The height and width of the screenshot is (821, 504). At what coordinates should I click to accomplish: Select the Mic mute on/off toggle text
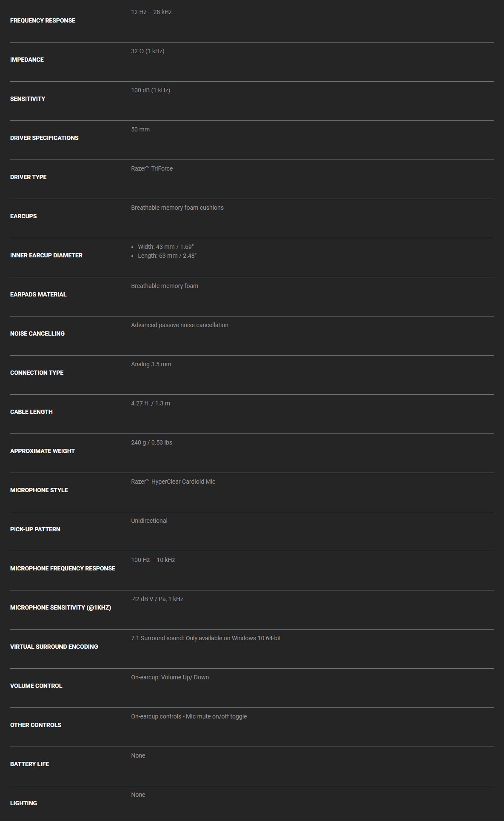216,716
